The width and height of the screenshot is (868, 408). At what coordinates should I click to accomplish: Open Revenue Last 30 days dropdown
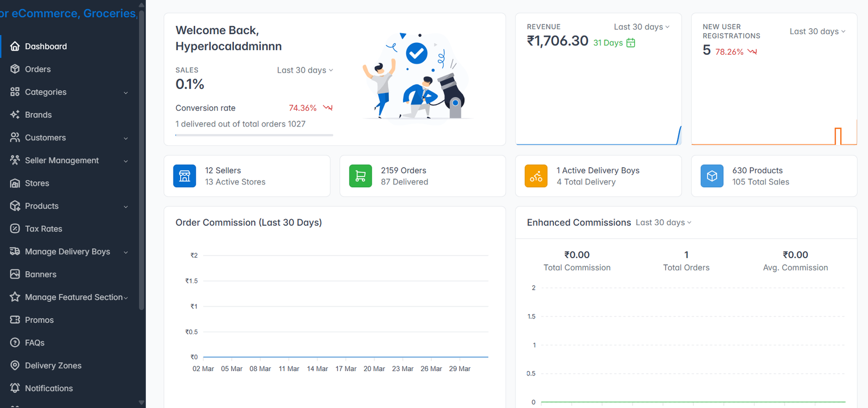pos(641,27)
